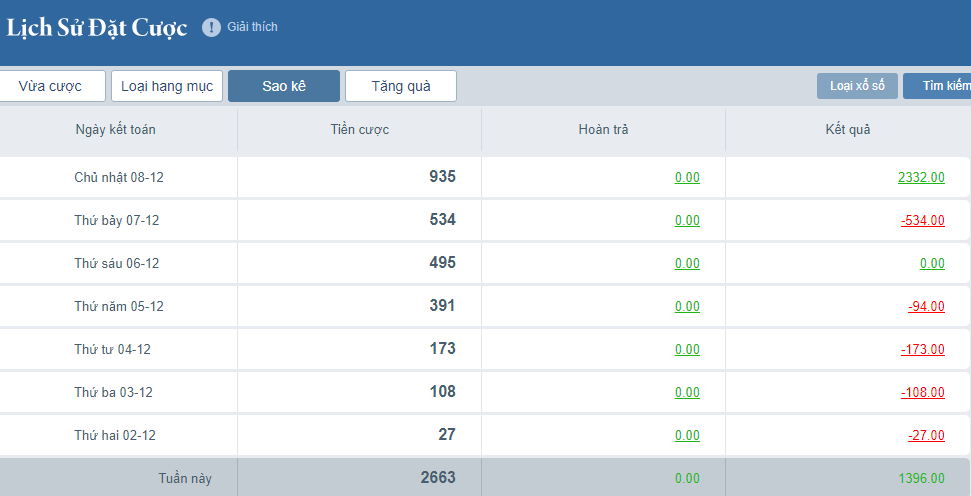Click the Giải thích label text
The image size is (971, 496).
[x=252, y=27]
